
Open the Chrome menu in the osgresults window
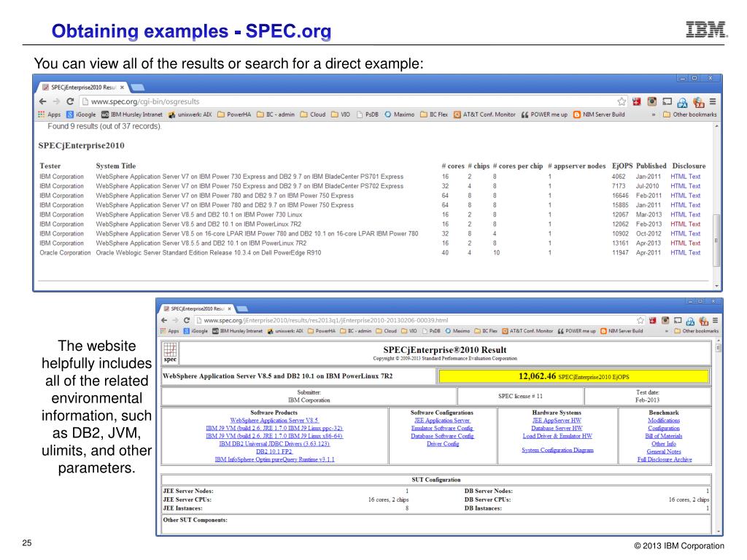(x=713, y=101)
